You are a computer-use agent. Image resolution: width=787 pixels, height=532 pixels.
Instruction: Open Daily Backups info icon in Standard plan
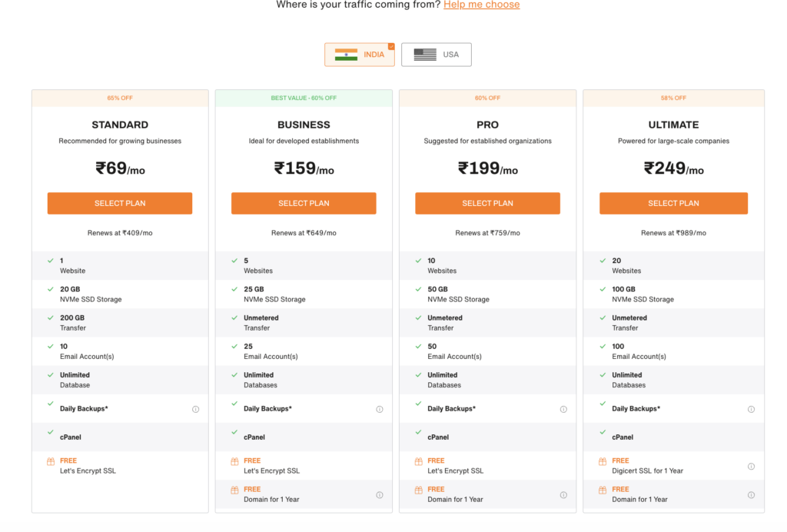coord(196,410)
